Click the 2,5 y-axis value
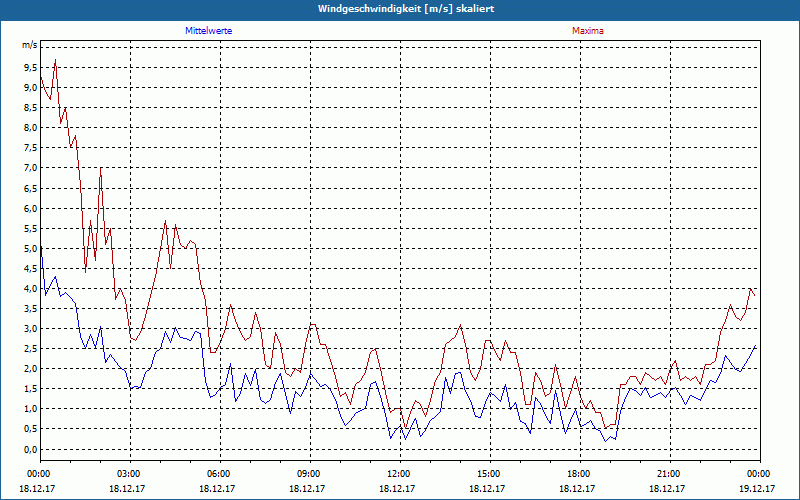Viewport: 800px width, 500px height. [x=31, y=349]
